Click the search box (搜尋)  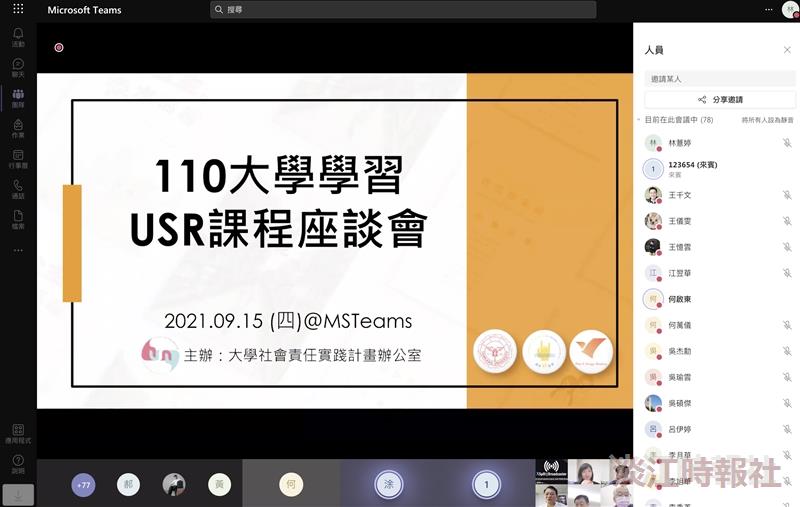tap(403, 9)
